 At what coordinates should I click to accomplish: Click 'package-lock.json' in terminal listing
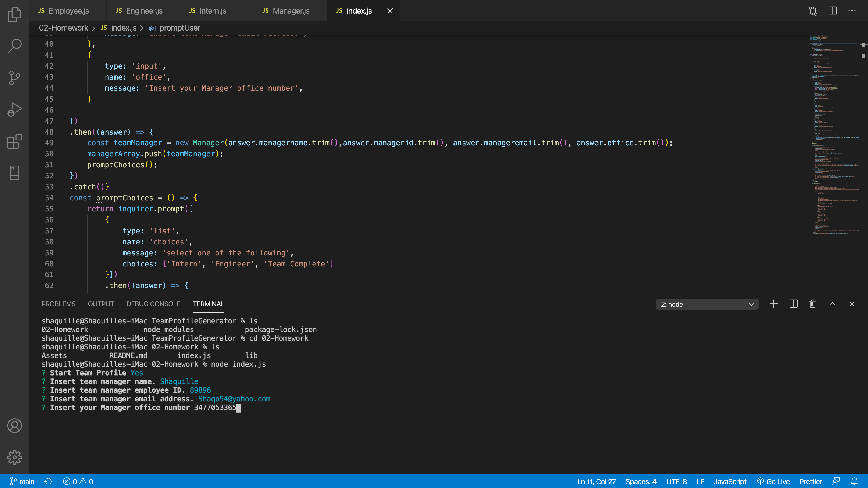281,330
